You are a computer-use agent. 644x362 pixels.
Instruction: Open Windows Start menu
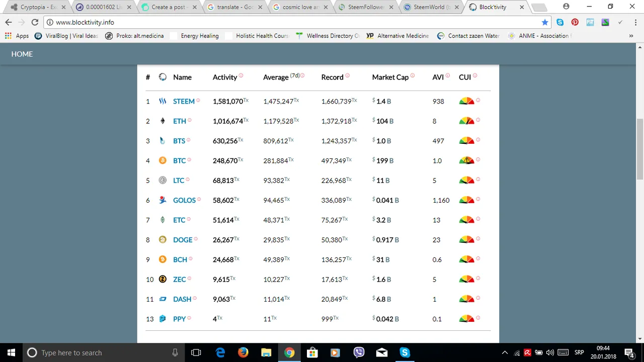(x=11, y=352)
